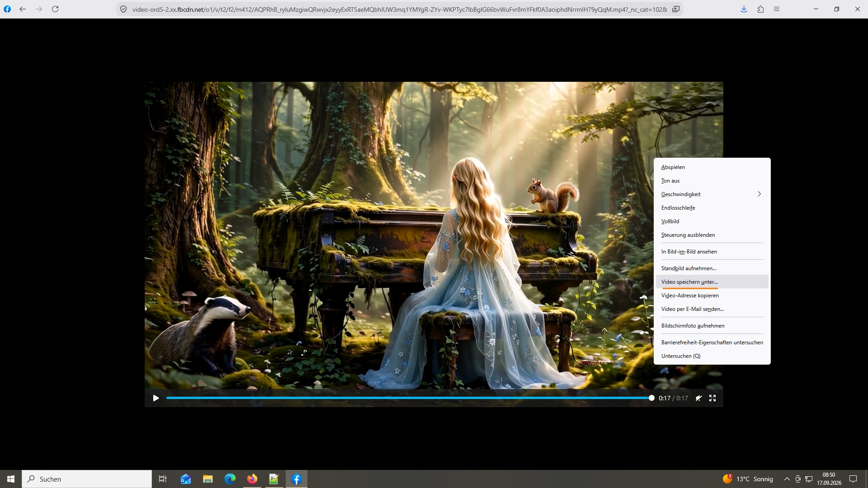Click the taskbar Suchen search field

[x=87, y=479]
